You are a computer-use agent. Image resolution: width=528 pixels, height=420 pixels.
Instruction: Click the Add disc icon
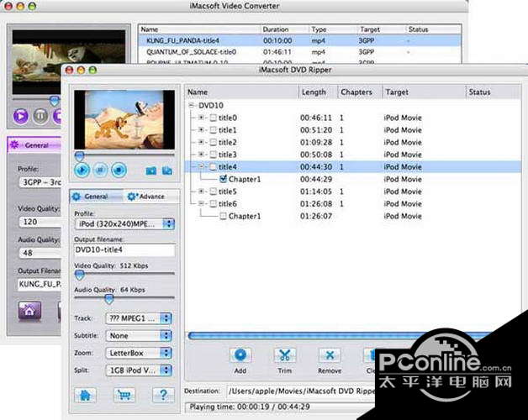point(240,354)
